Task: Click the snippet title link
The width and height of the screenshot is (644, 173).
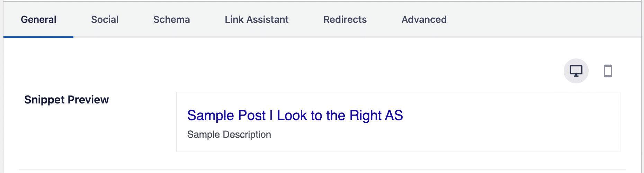Action: coord(295,116)
